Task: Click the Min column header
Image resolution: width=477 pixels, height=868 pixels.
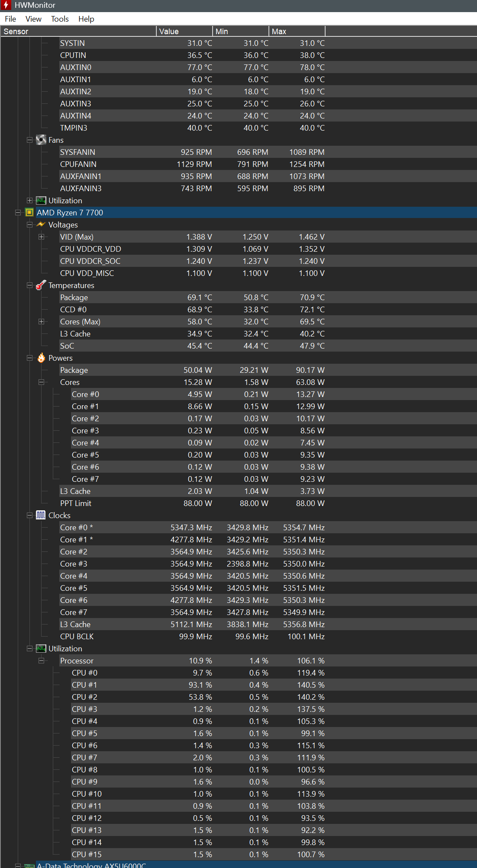Action: coord(241,32)
